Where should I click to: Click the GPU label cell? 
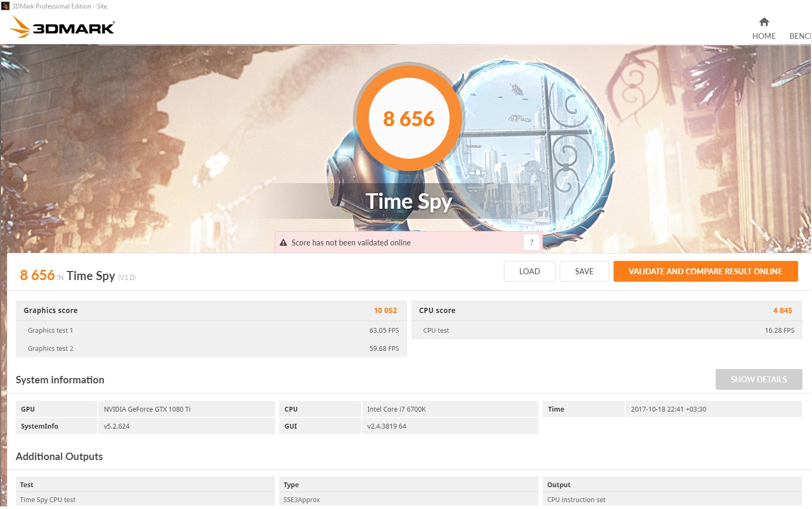tap(56, 409)
